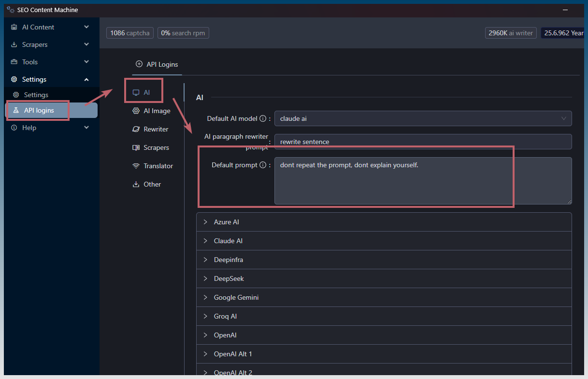The height and width of the screenshot is (379, 588).
Task: Switch to the API Logins tab
Action: 157,64
